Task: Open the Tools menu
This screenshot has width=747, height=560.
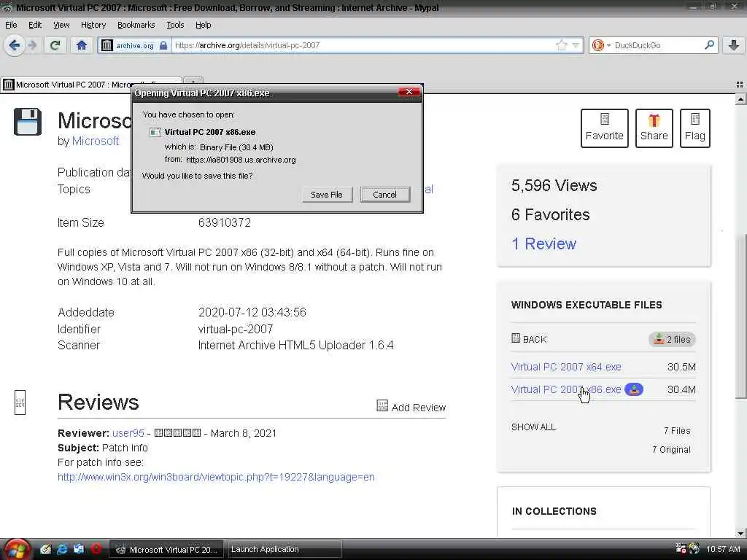Action: [175, 25]
